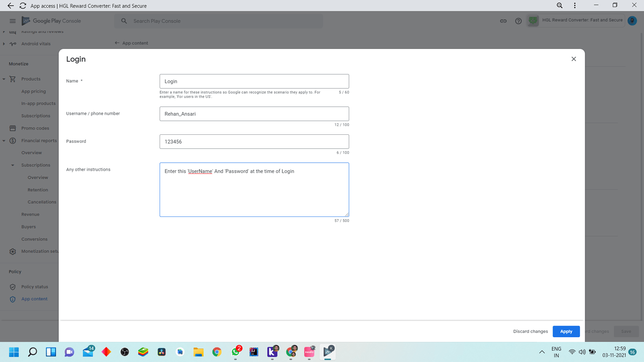Viewport: 644px width, 362px height.
Task: Open File Explorer from taskbar
Action: point(198,352)
